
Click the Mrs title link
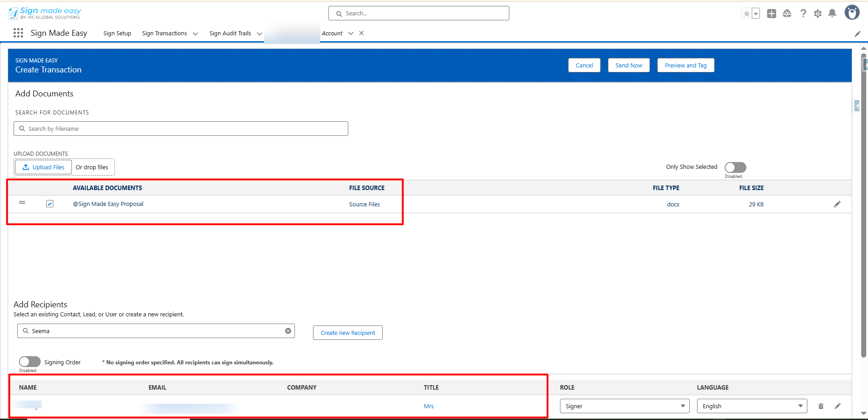pyautogui.click(x=429, y=406)
